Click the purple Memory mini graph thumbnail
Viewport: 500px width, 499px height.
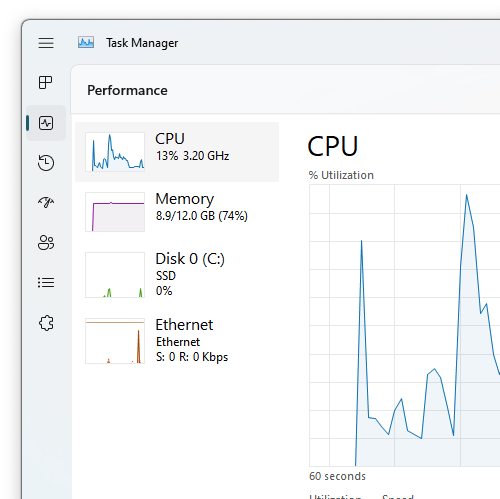tap(115, 212)
